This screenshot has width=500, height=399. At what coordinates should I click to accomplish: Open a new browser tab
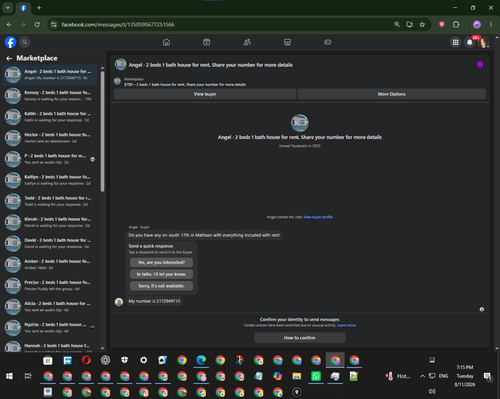(39, 8)
